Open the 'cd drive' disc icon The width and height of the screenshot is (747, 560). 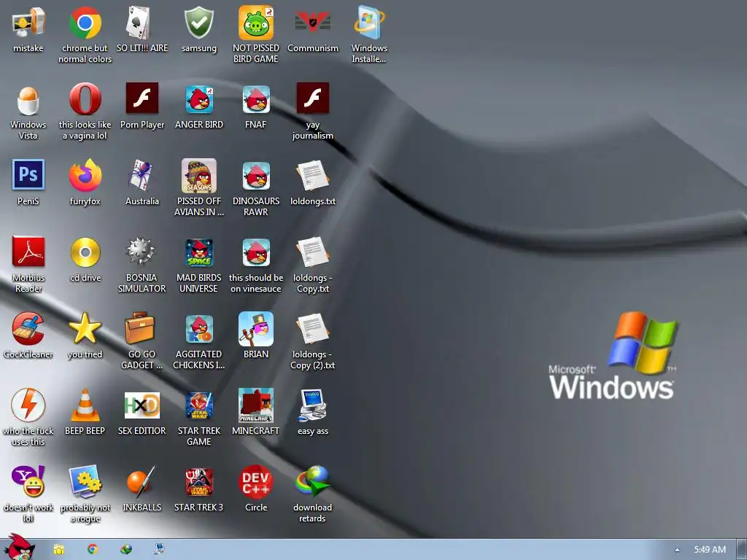85,252
